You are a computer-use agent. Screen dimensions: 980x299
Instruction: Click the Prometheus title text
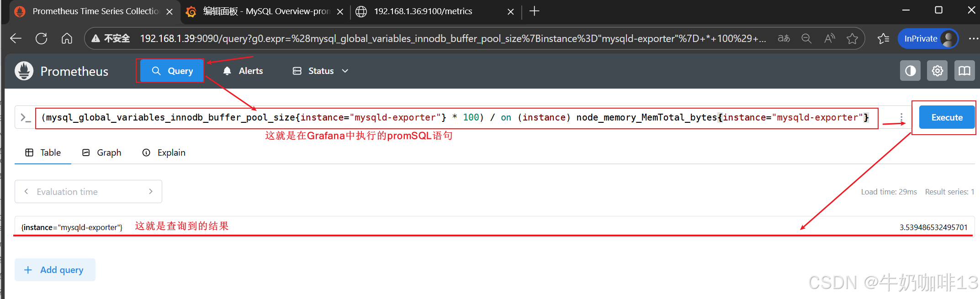[x=74, y=71]
